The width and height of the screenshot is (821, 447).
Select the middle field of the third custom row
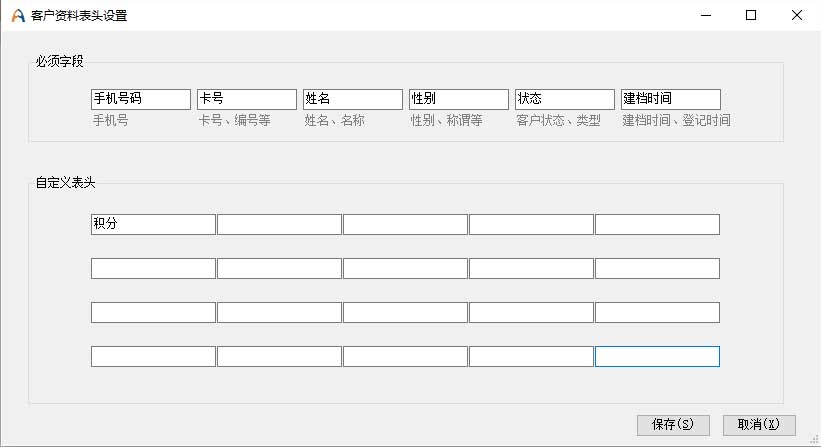405,312
